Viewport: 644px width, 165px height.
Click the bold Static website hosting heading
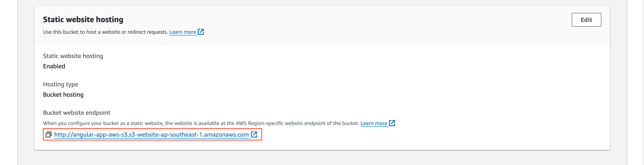point(83,20)
